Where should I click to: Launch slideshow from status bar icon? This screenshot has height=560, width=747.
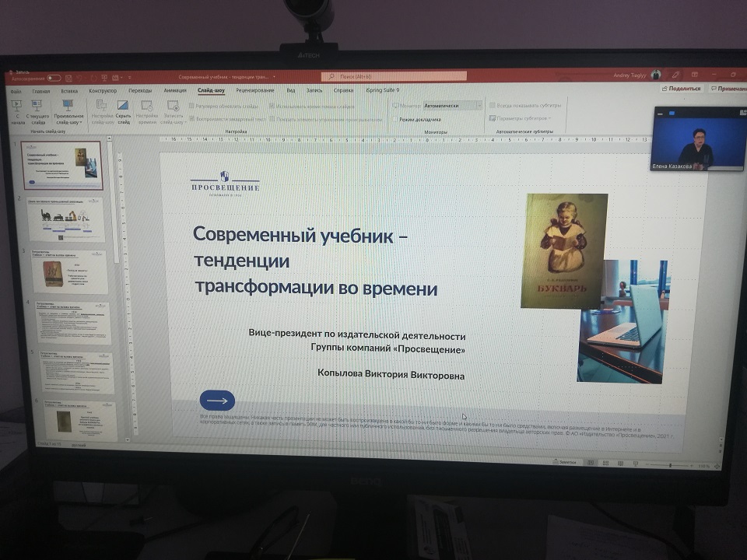[x=634, y=464]
